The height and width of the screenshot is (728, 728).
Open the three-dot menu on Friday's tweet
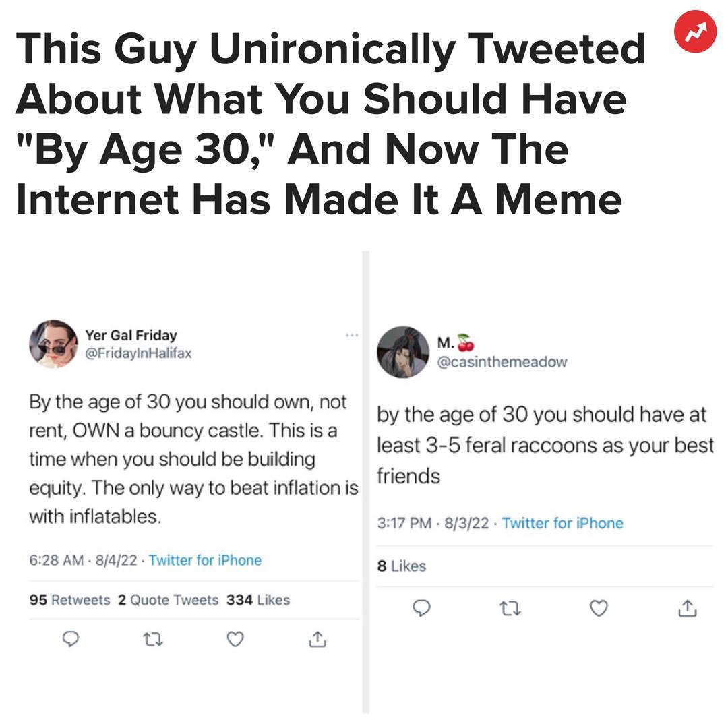coord(350,334)
